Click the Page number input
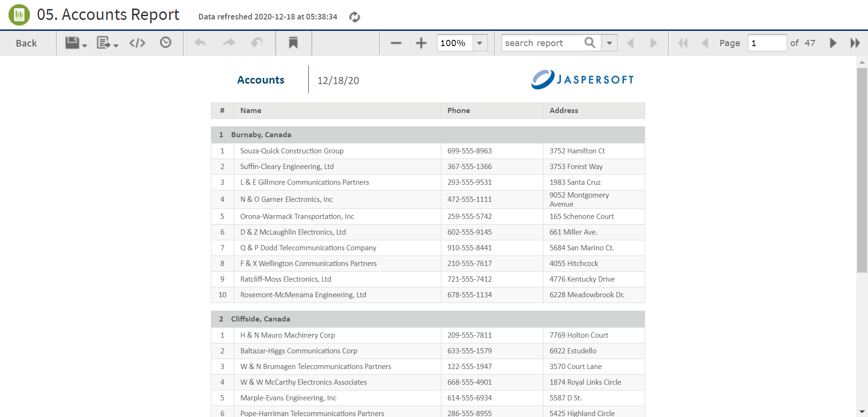The height and width of the screenshot is (417, 868). pyautogui.click(x=767, y=43)
